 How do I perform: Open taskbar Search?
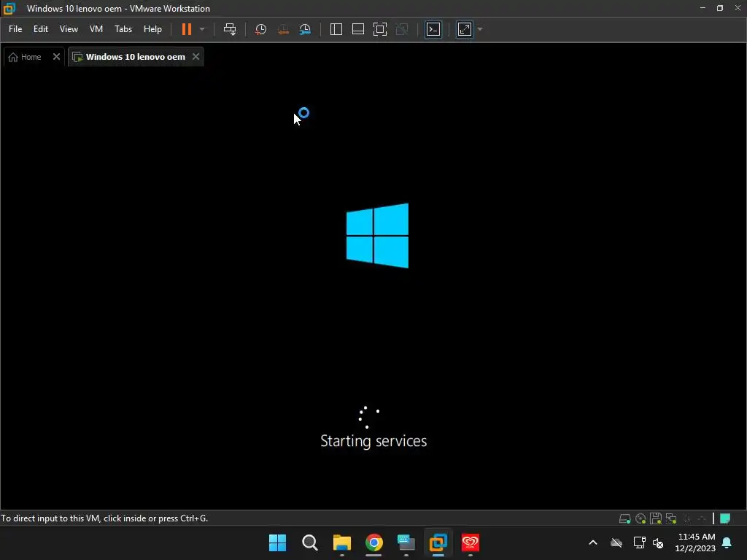click(x=309, y=542)
